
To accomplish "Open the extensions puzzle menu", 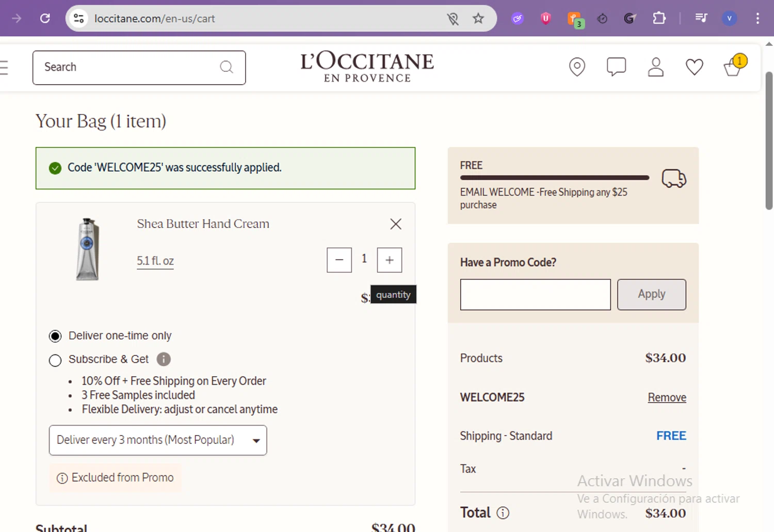I will tap(659, 19).
